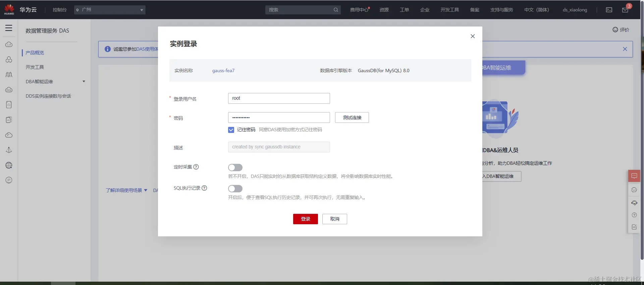Open 开发工具 top menu

(x=449, y=10)
